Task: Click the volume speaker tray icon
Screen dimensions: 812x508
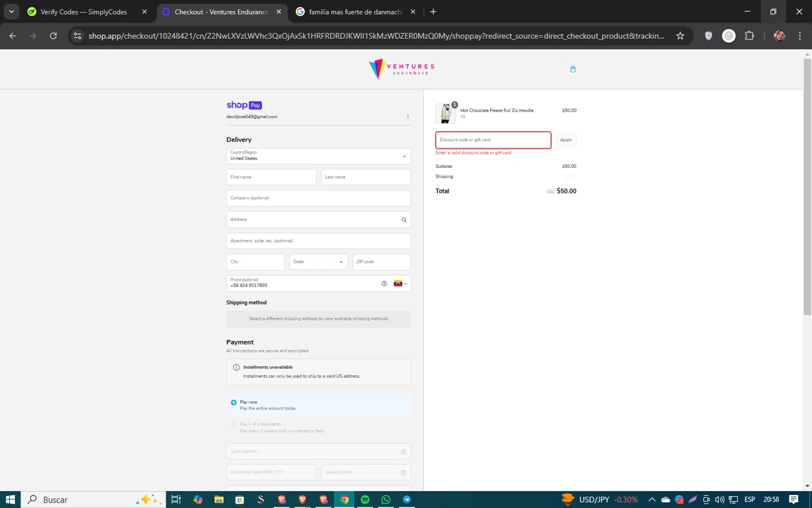Action: coord(719,499)
